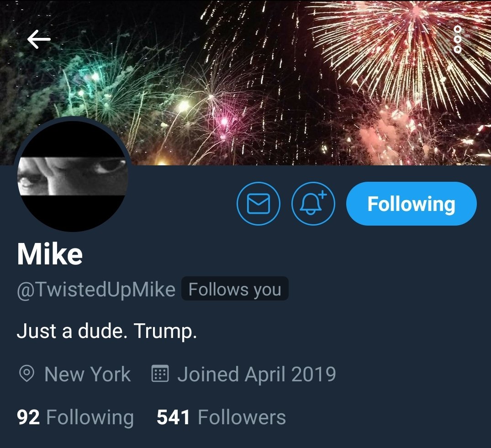Click the bio text Just a dude. Trump.
The width and height of the screenshot is (491, 448).
pyautogui.click(x=107, y=331)
